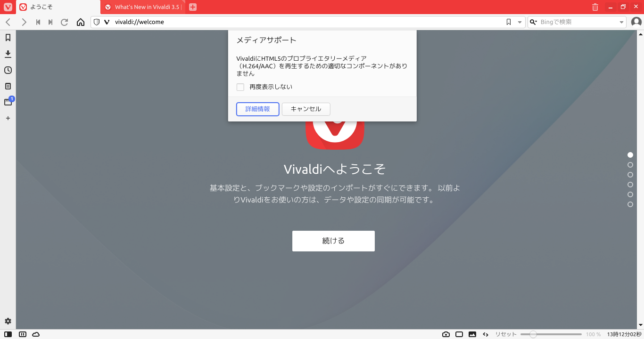644x339 pixels.
Task: Toggle images and animation loading
Action: [472, 334]
